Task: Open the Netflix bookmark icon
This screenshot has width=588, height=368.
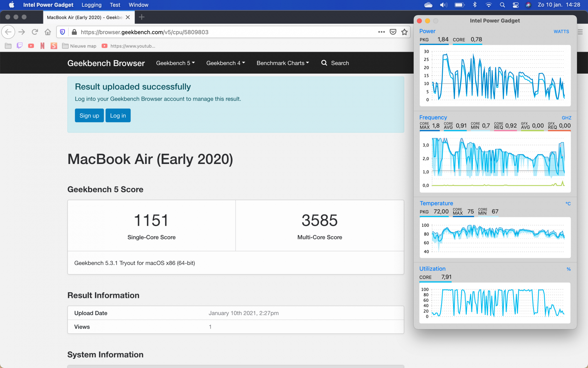Action: click(42, 46)
